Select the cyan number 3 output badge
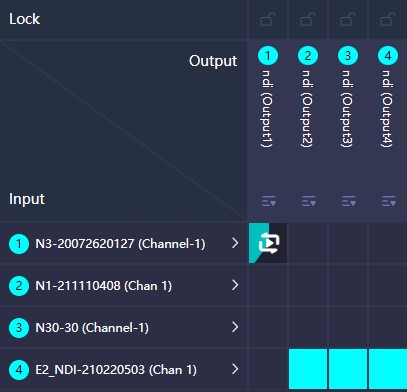 (x=348, y=55)
